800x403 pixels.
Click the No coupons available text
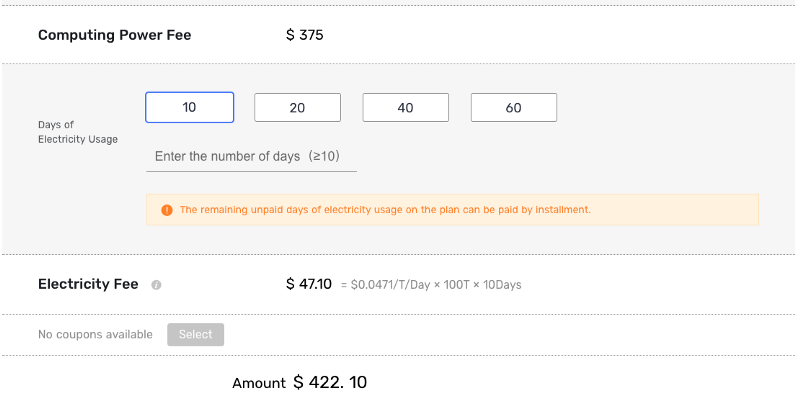[95, 334]
